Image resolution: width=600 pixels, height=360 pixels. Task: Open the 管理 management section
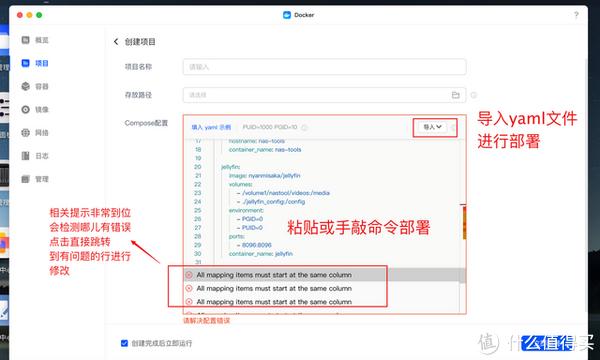(35, 179)
